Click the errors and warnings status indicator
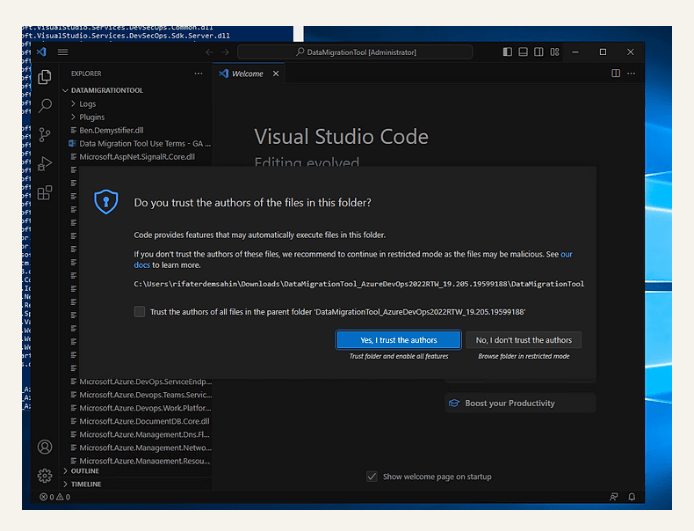694x531 pixels. (55, 497)
